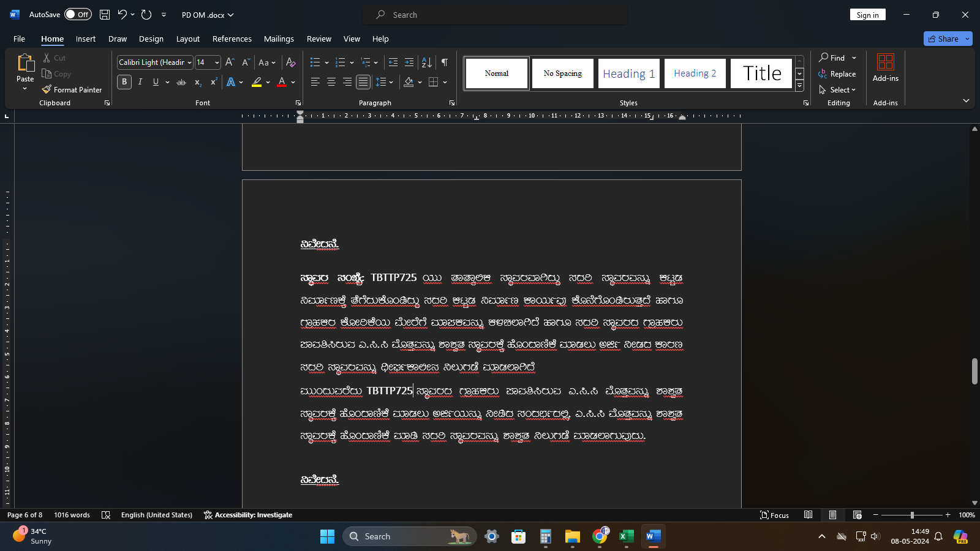Apply subscript formatting
This screenshot has height=551, width=980.
198,82
